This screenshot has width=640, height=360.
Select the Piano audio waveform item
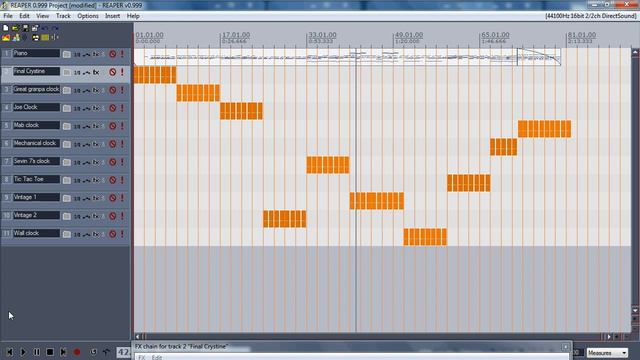pyautogui.click(x=347, y=57)
